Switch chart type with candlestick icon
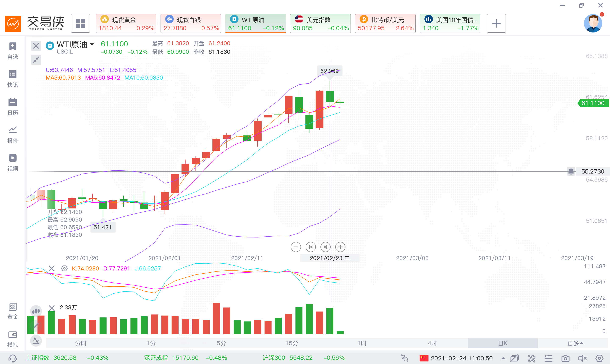The width and height of the screenshot is (610, 364). (36, 311)
